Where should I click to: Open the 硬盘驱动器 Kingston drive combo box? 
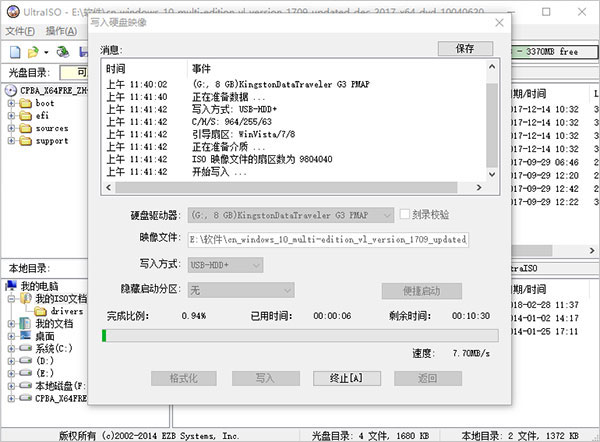point(290,215)
